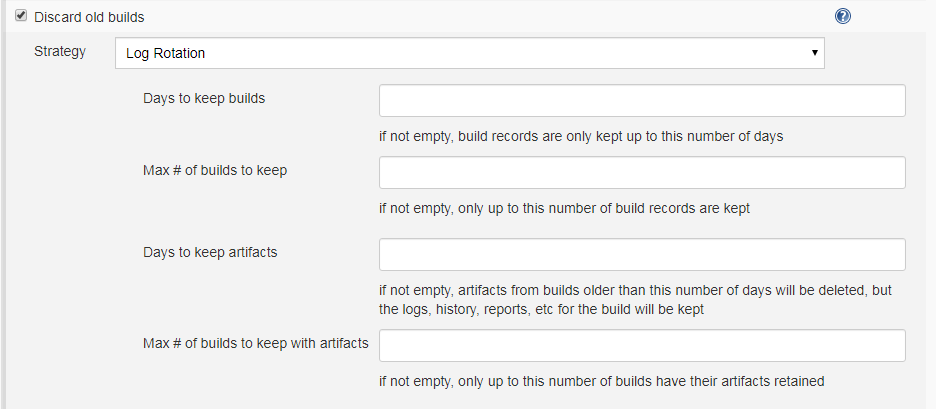The height and width of the screenshot is (409, 936).
Task: Click the logs, history, reports hint line
Action: click(x=541, y=309)
